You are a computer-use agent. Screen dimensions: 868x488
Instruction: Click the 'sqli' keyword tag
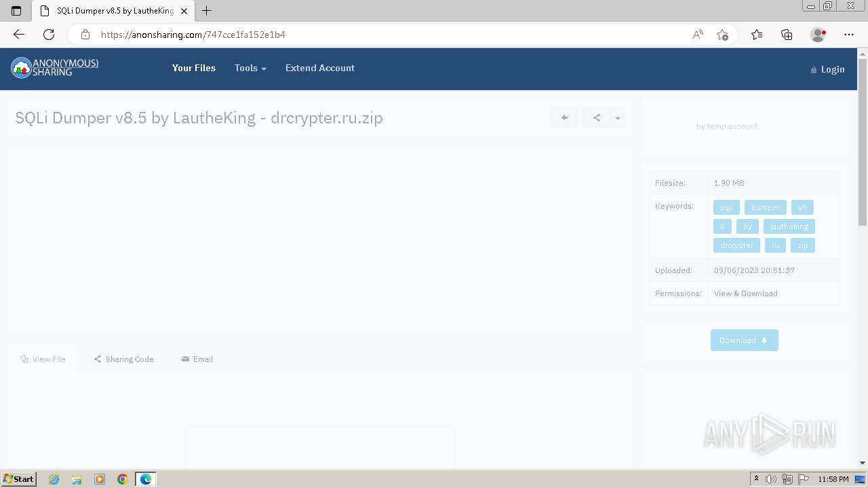[x=726, y=207]
